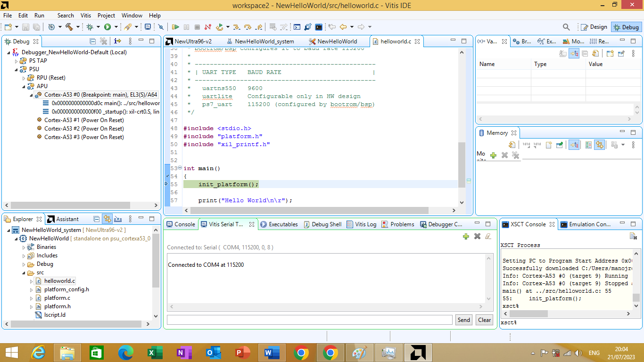644x362 pixels.
Task: Click the Skip All Breakpoints icon
Action: pos(161,27)
